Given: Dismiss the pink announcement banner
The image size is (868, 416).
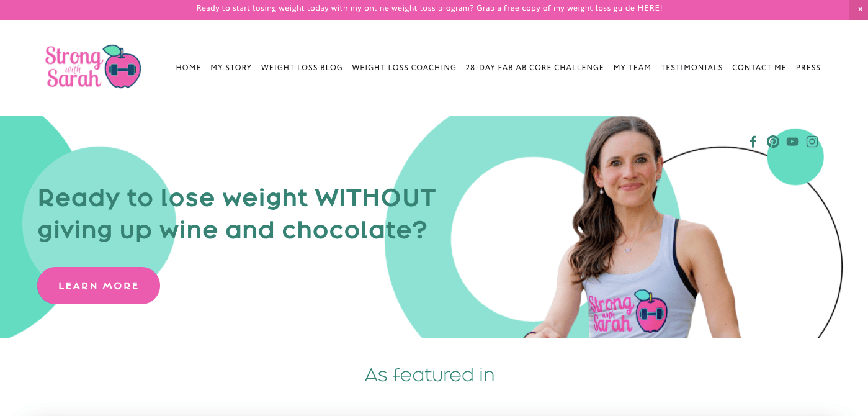Looking at the screenshot, I should pos(859,9).
